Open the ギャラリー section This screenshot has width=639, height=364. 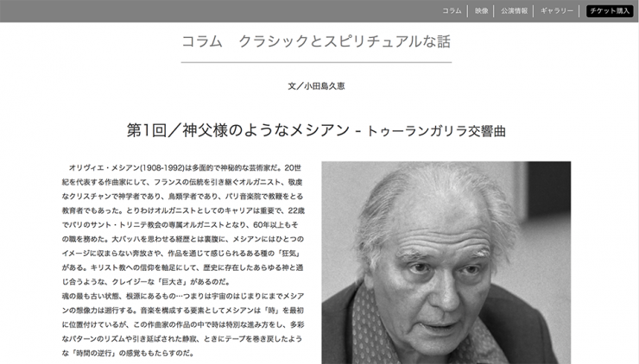click(557, 11)
